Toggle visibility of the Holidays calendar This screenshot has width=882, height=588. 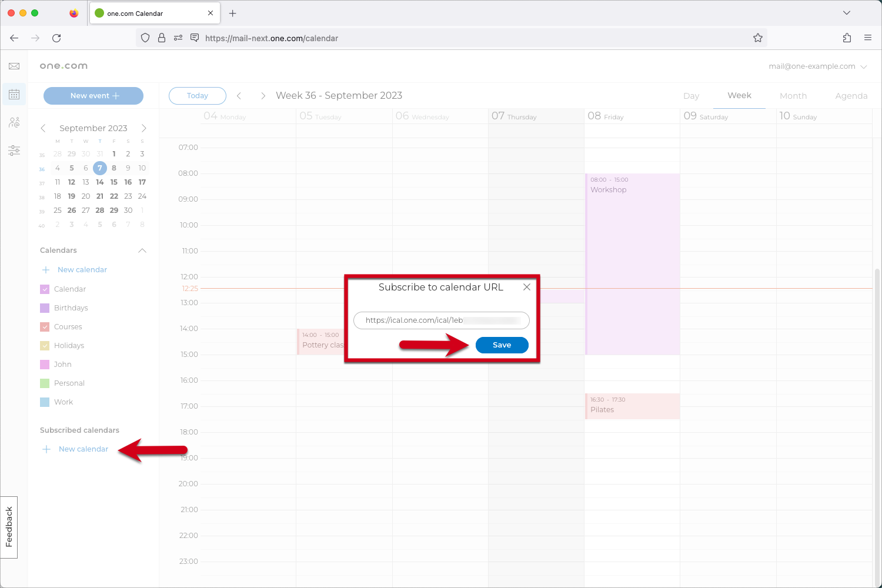click(x=45, y=345)
